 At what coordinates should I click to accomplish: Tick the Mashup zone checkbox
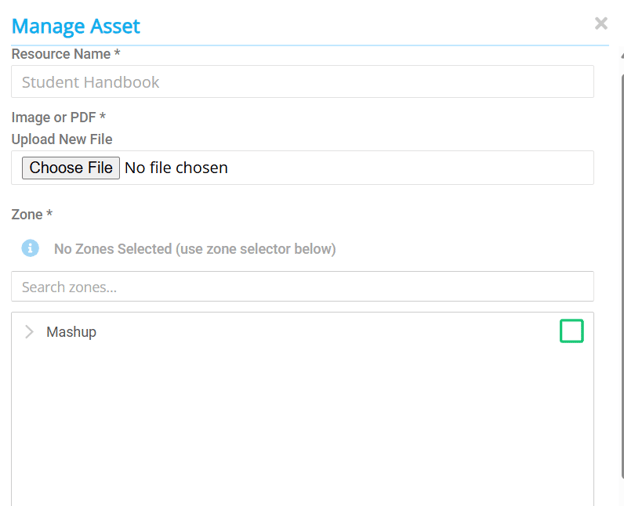571,331
